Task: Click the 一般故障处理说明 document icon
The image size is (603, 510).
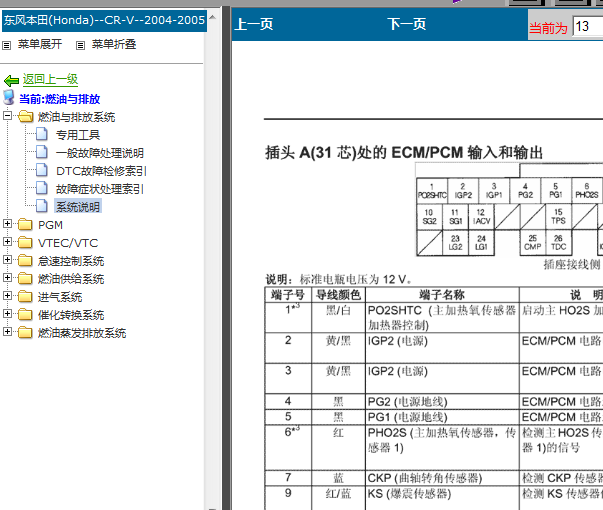Action: click(42, 152)
